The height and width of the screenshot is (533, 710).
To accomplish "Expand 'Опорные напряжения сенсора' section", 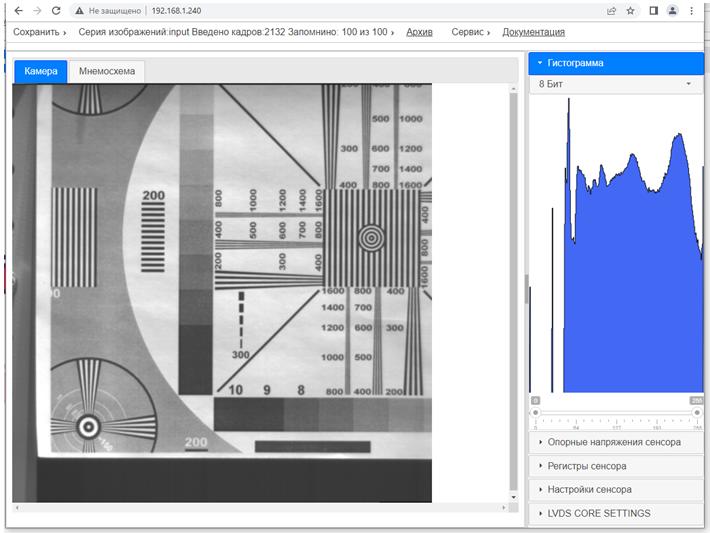I will tap(615, 442).
